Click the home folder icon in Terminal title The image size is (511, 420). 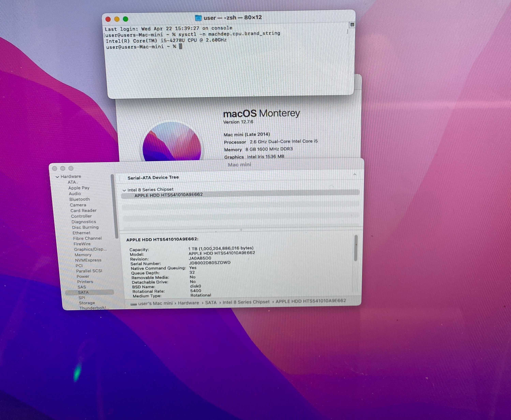tap(198, 18)
